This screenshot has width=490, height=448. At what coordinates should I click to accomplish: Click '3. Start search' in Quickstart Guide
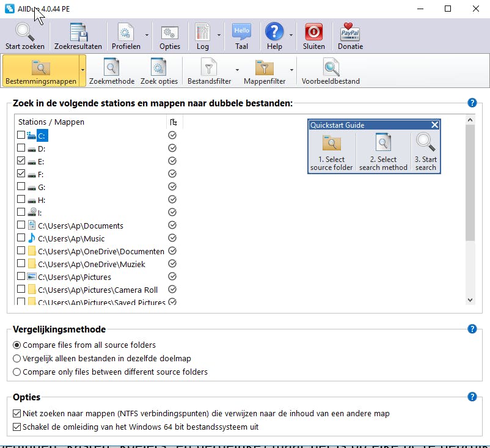click(x=425, y=152)
